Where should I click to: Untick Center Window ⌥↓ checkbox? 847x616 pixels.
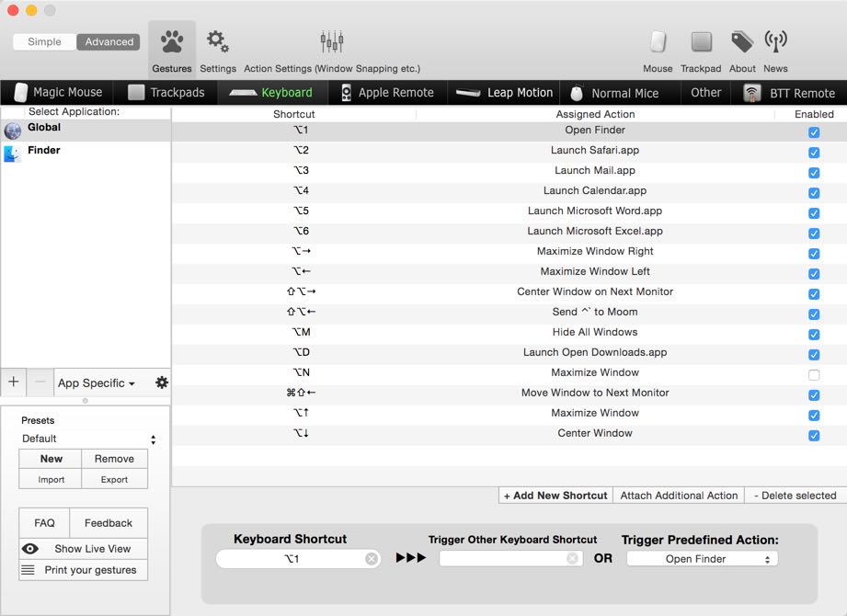tap(814, 435)
